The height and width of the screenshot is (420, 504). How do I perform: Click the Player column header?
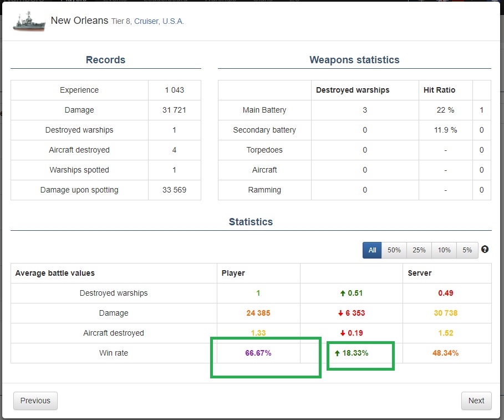click(233, 273)
